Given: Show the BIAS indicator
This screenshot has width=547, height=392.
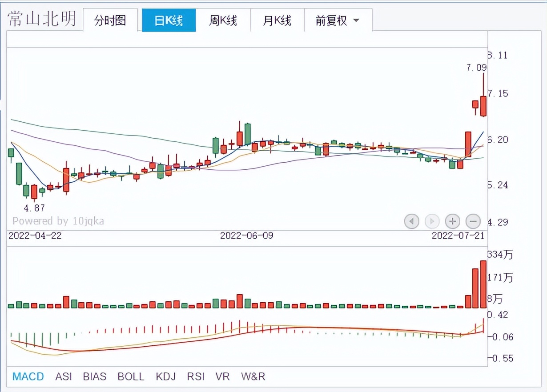Looking at the screenshot, I should [x=94, y=377].
